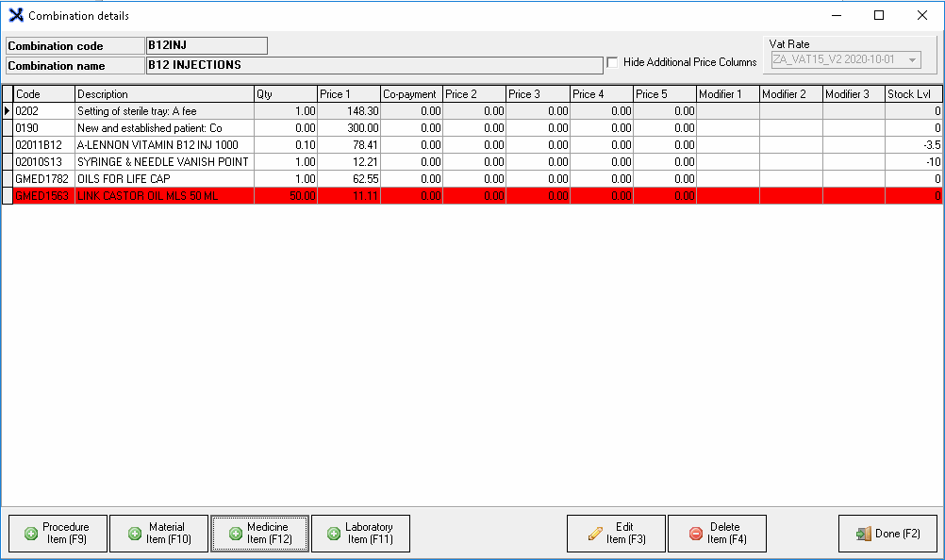Click the pencil icon on Edit Item
The width and height of the screenshot is (945, 560).
595,534
